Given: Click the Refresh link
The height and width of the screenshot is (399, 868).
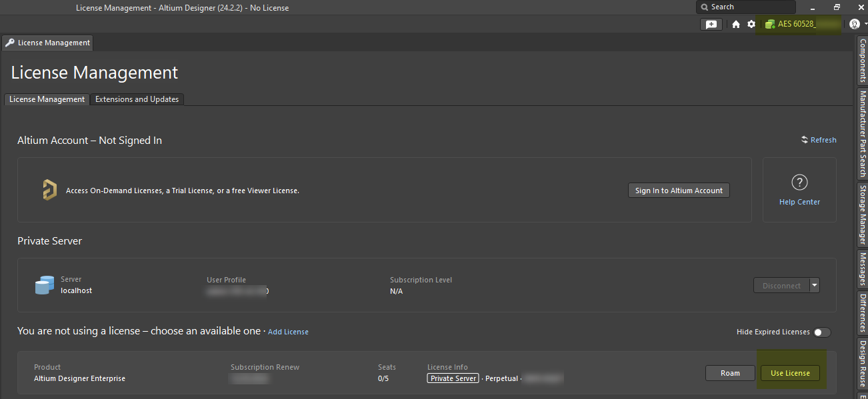Looking at the screenshot, I should click(x=819, y=140).
